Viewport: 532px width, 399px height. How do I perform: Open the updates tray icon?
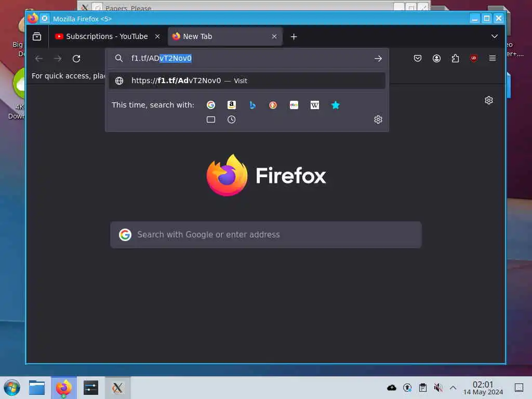[x=407, y=388]
